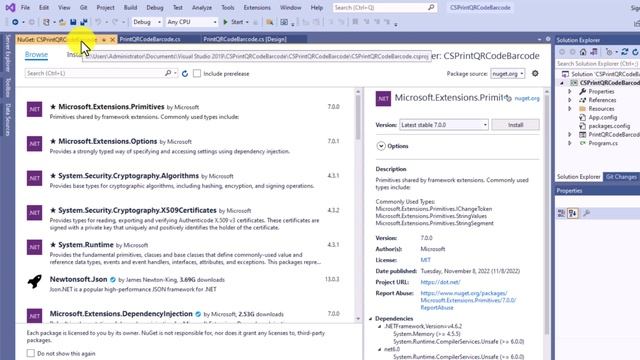The image size is (640, 360).
Task: Open the Debug configuration dropdown
Action: (x=147, y=22)
